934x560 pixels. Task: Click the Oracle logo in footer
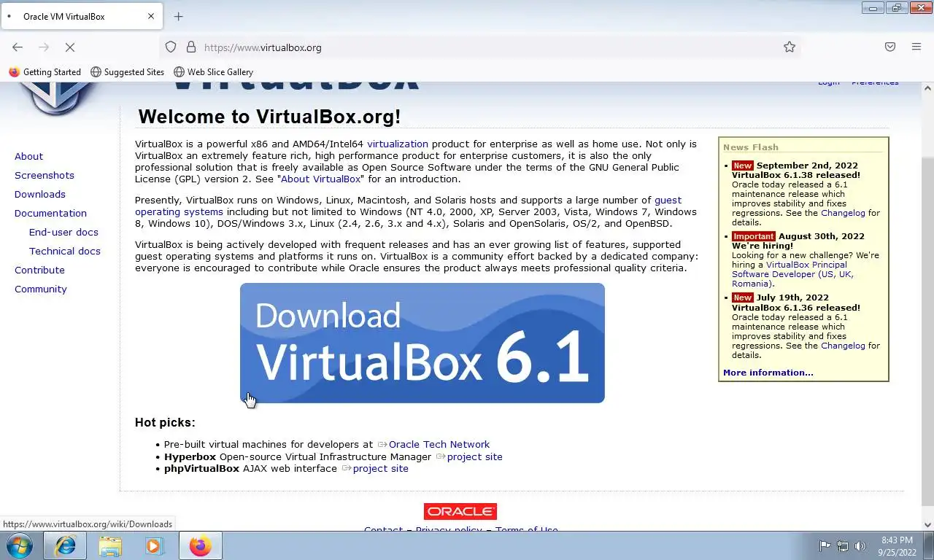click(460, 511)
